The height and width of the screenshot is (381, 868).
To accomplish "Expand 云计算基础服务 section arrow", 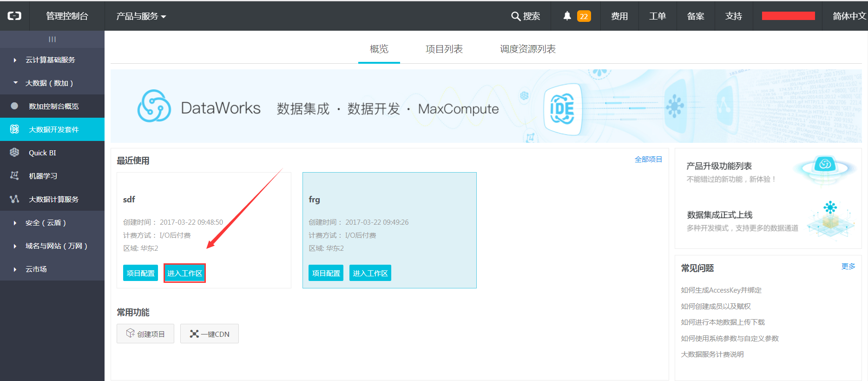I will (x=15, y=60).
